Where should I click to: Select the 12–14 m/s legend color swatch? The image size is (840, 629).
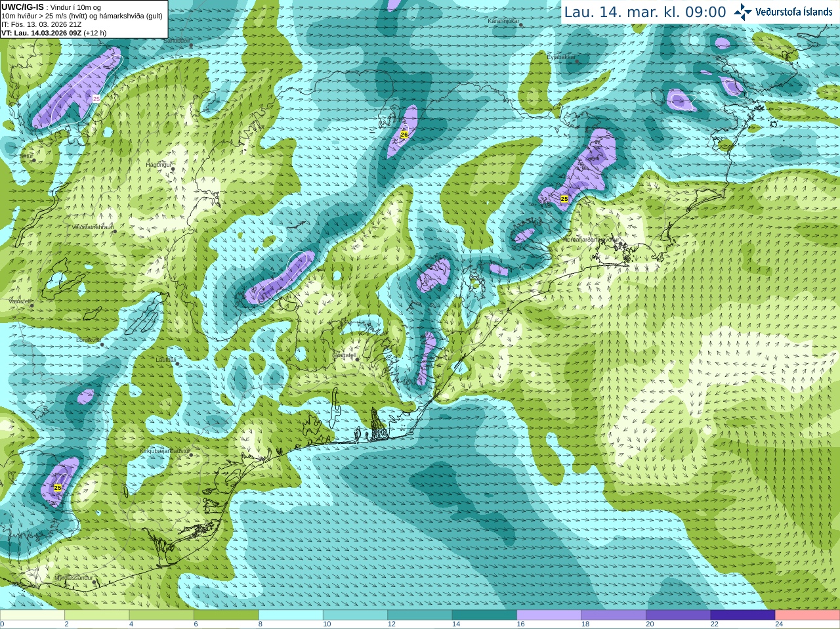[420, 615]
